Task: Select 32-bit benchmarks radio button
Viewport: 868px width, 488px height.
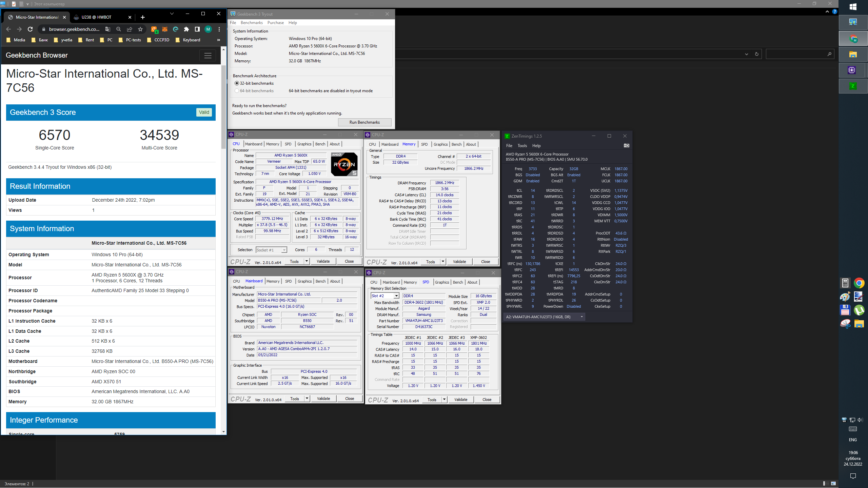Action: coord(237,83)
